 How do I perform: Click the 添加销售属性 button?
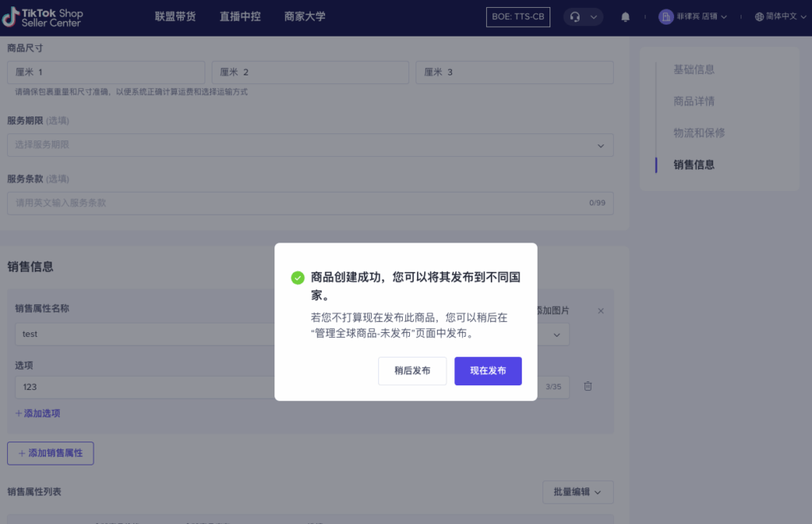pyautogui.click(x=50, y=453)
